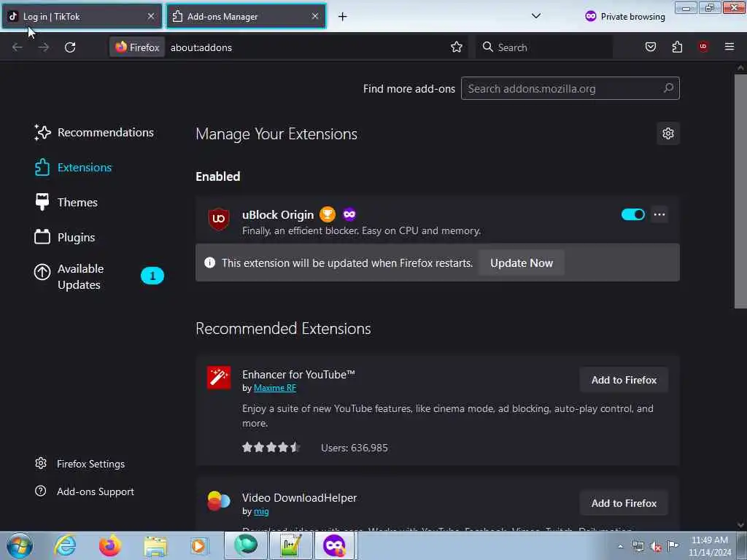Select the Add-ons Manager tab
Screen dimensions: 747x560
click(246, 16)
